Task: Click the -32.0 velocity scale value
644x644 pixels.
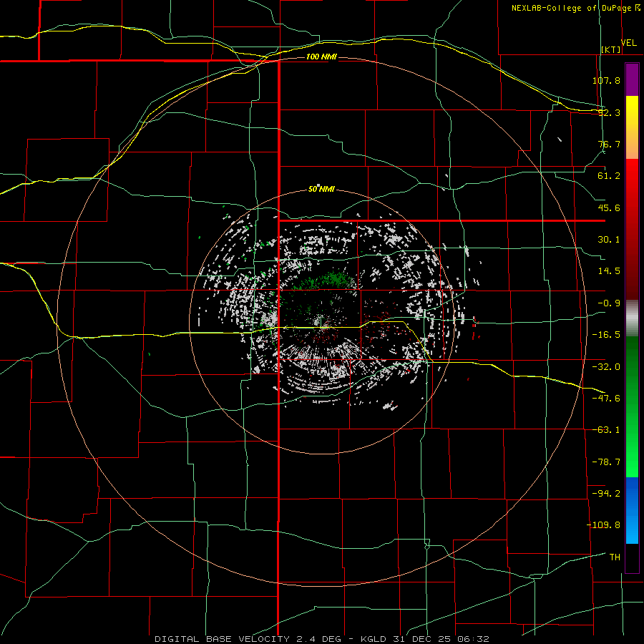Action: pos(606,367)
